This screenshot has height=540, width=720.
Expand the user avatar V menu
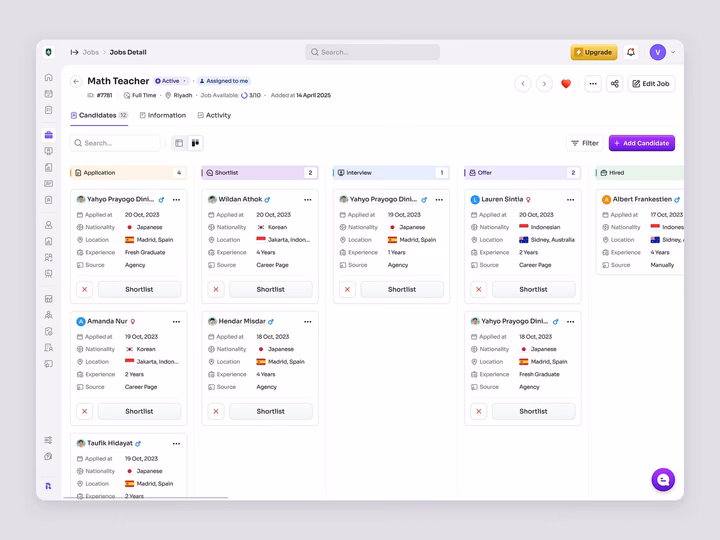[x=662, y=52]
